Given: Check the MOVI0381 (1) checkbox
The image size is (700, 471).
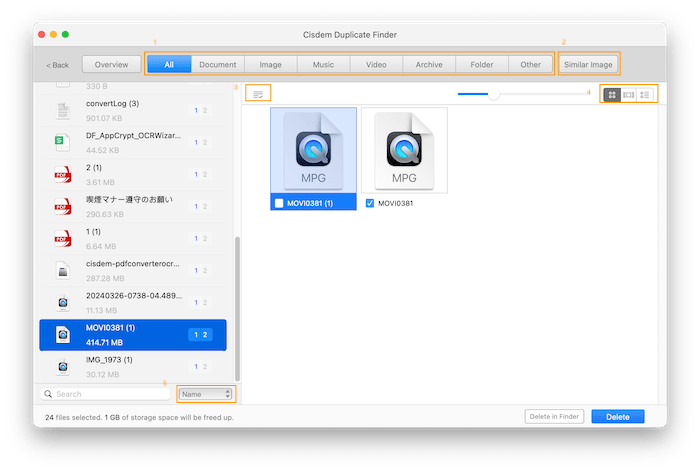Looking at the screenshot, I should (x=279, y=203).
